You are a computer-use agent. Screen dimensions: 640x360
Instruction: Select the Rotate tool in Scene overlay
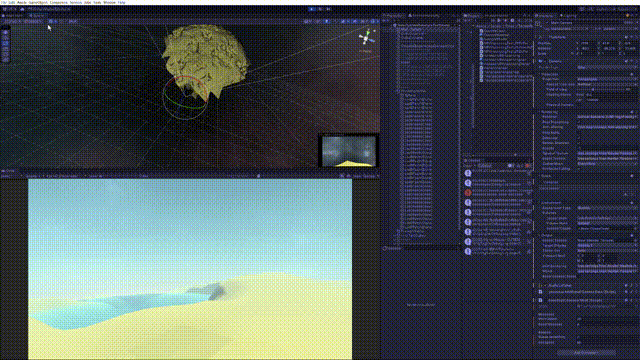click(5, 44)
